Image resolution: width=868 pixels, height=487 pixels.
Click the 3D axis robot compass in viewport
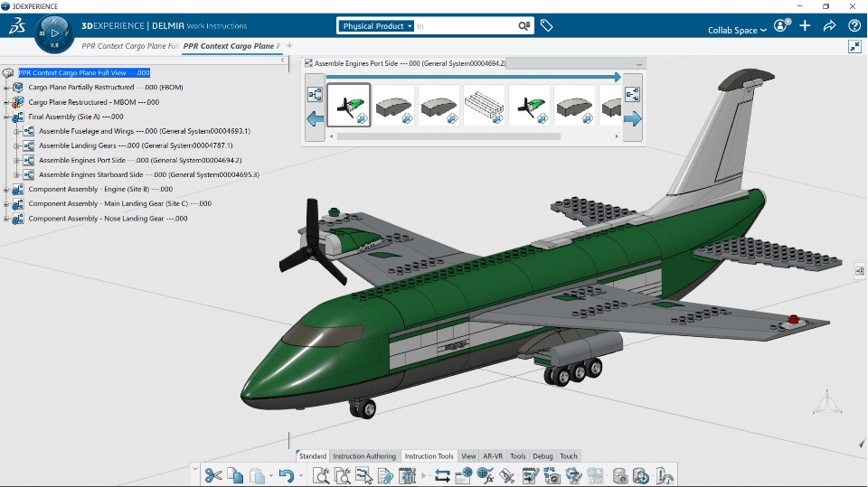point(827,402)
